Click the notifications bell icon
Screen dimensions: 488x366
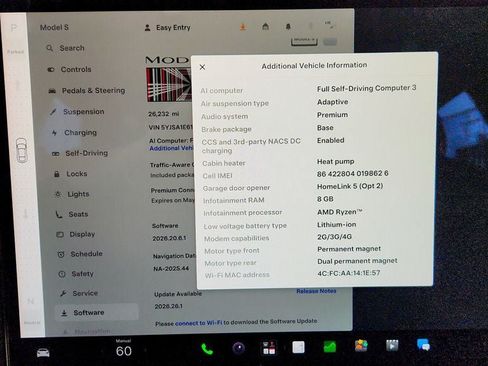pos(288,26)
